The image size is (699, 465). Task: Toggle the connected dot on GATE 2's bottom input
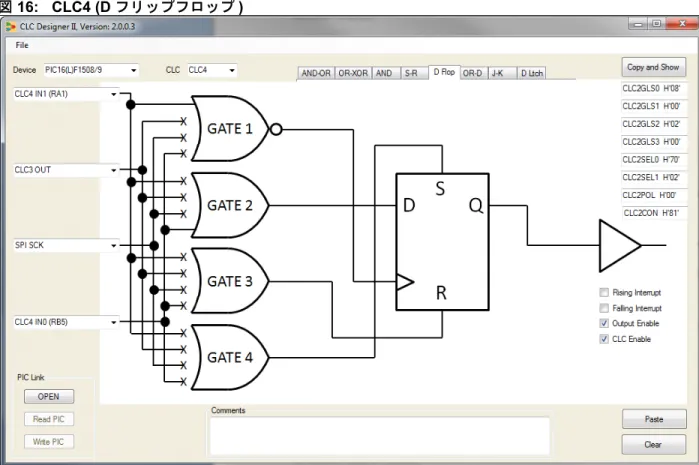coord(165,230)
